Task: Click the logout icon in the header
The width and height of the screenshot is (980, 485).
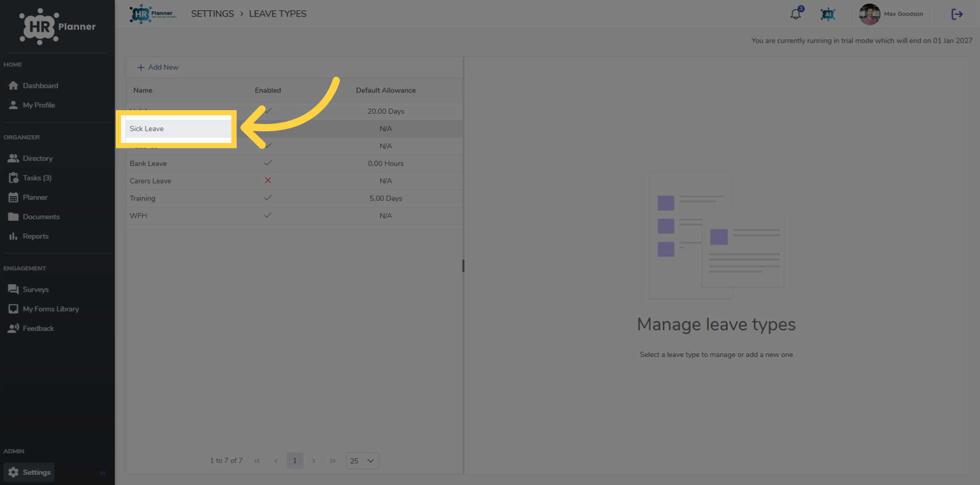Action: click(x=957, y=14)
